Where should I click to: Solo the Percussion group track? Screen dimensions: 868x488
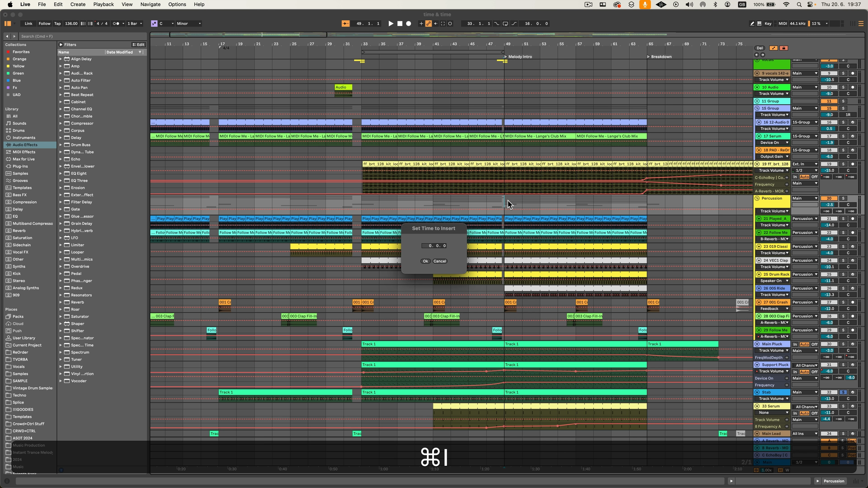[x=843, y=198]
